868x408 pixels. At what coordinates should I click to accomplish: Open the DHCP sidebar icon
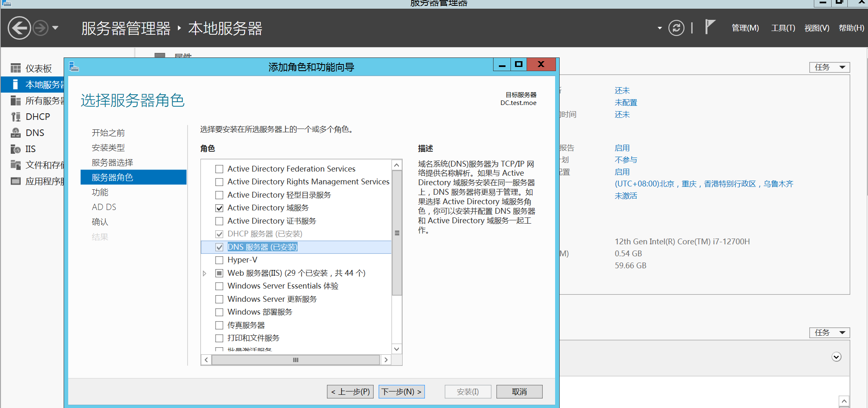(16, 117)
